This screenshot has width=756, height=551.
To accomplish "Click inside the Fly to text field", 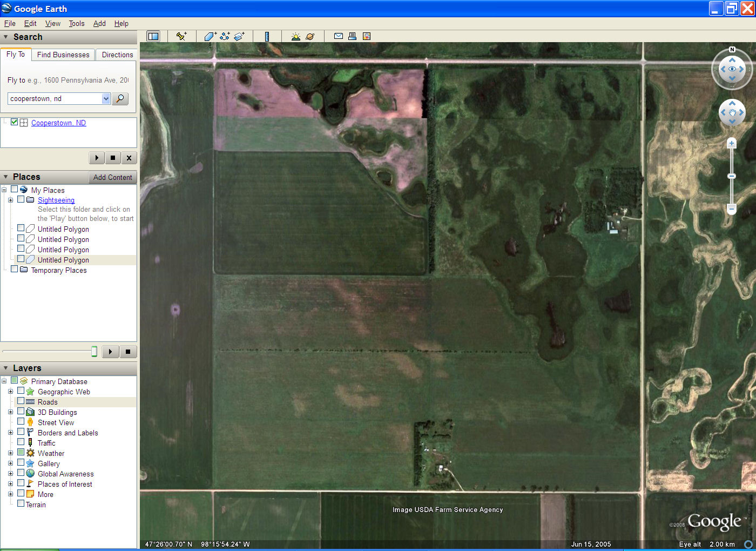I will (x=55, y=98).
